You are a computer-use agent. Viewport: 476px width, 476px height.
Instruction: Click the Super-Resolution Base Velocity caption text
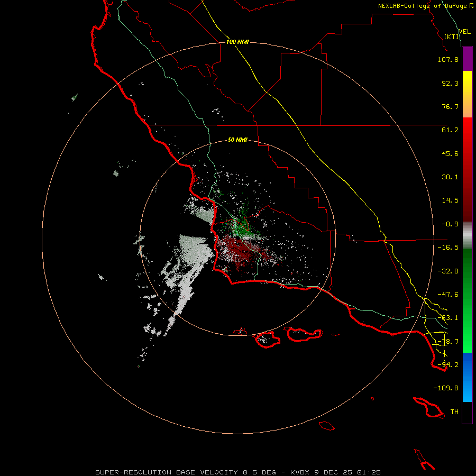(237, 472)
